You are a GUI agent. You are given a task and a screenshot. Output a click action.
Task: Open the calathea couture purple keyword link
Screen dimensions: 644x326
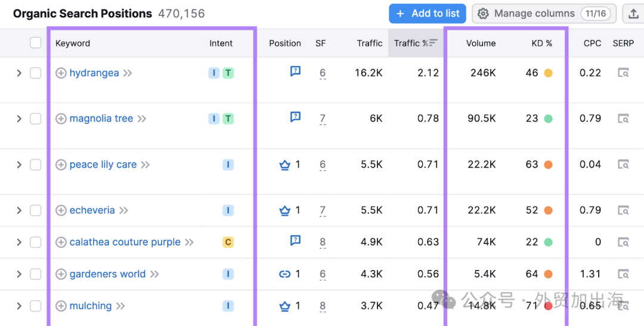click(125, 242)
